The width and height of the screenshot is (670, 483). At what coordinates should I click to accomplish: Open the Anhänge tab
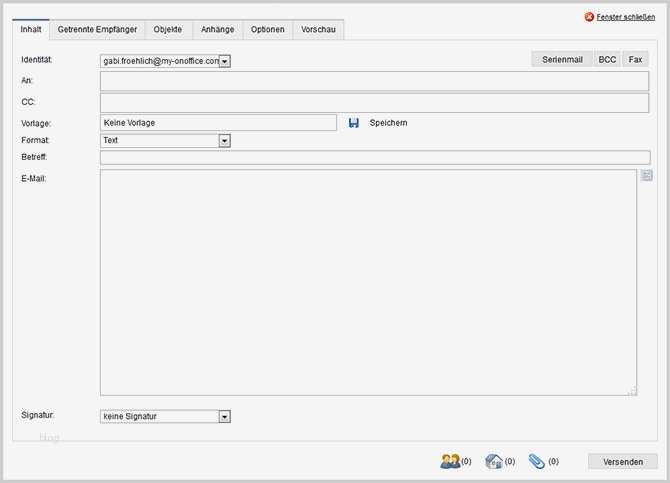[217, 29]
